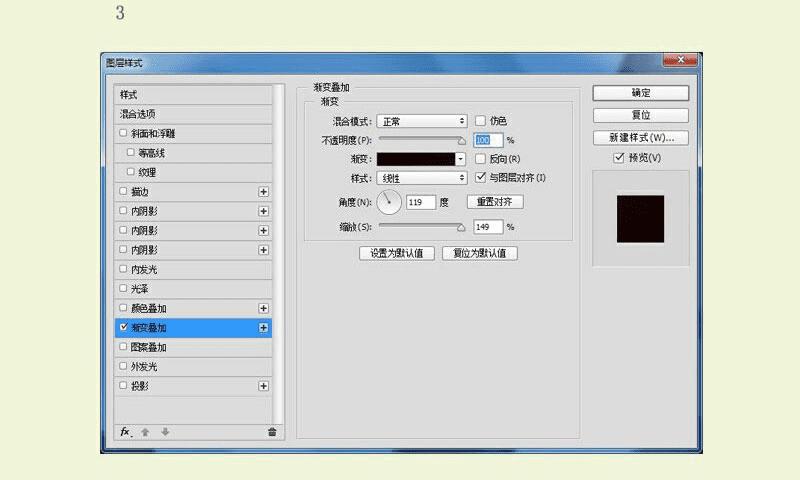Click the trash delete effect icon
The image size is (800, 480).
pos(272,432)
